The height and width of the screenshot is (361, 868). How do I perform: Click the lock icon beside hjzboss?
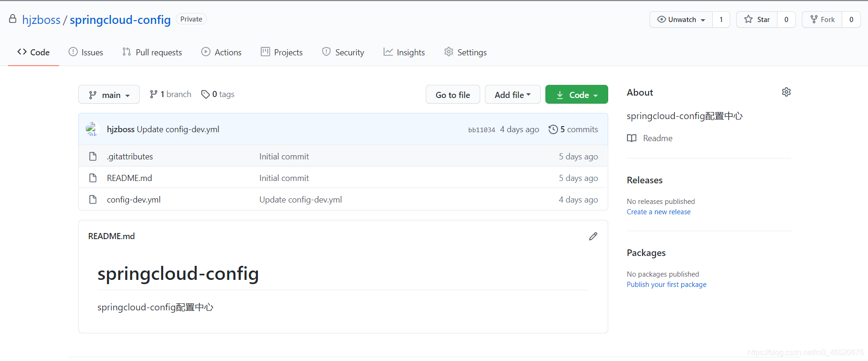(x=13, y=19)
